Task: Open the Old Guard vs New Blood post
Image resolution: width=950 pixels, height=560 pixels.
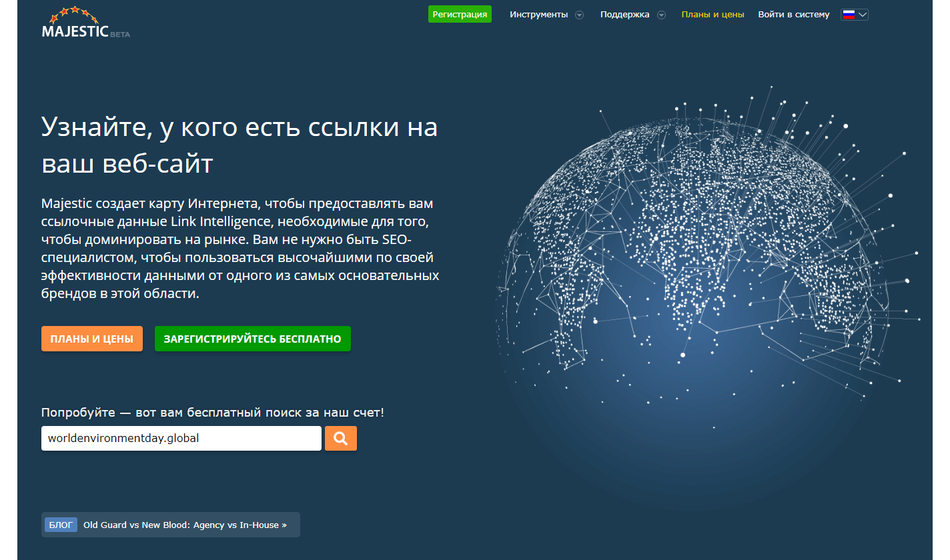Action: pos(185,525)
